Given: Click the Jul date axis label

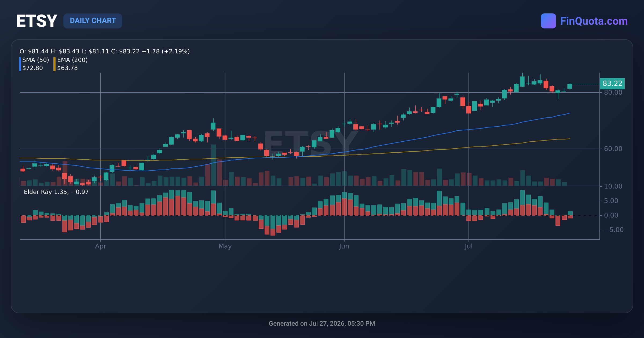Looking at the screenshot, I should click(469, 246).
